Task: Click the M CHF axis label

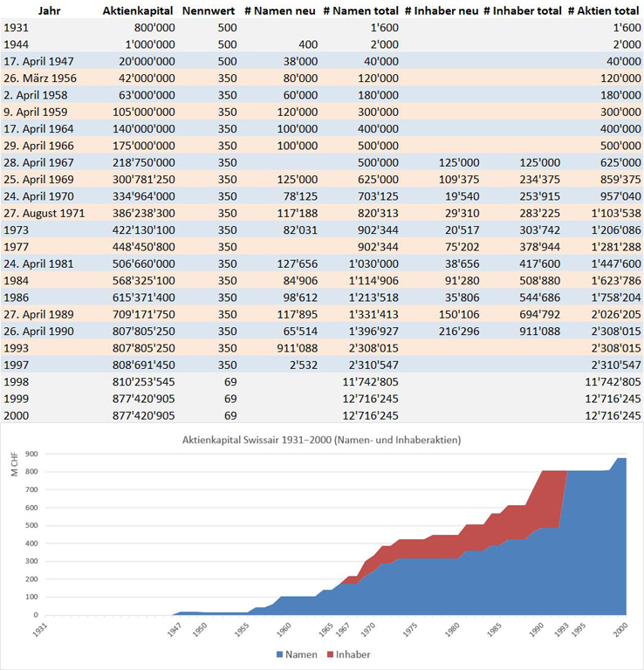Action: 14,464
